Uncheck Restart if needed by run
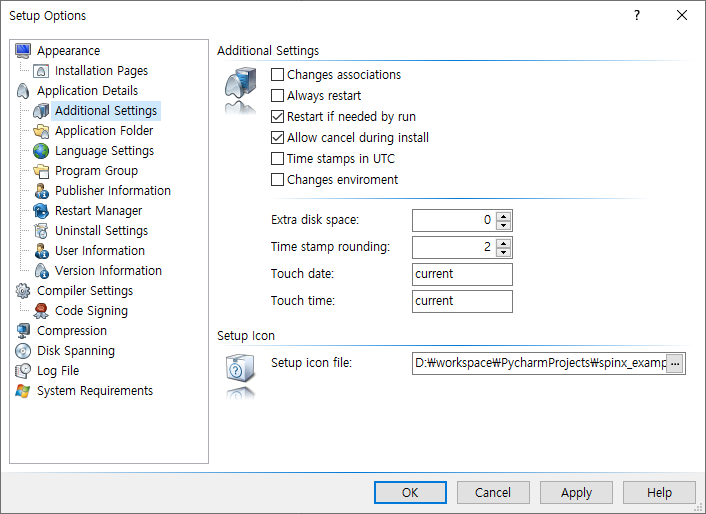 tap(277, 117)
